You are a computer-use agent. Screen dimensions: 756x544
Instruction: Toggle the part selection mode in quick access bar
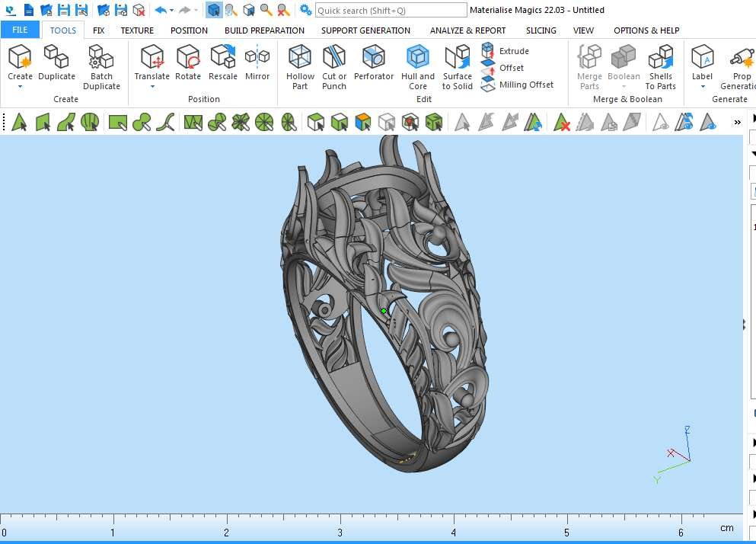[214, 10]
